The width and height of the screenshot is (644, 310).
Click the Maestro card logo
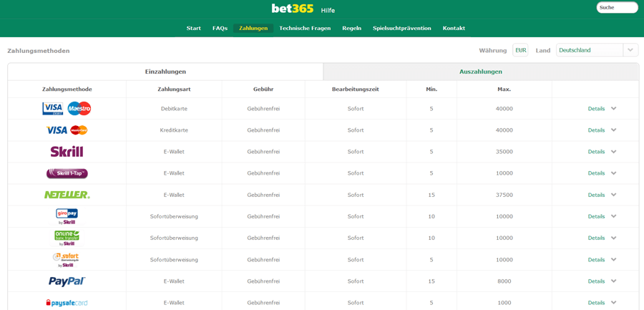79,109
